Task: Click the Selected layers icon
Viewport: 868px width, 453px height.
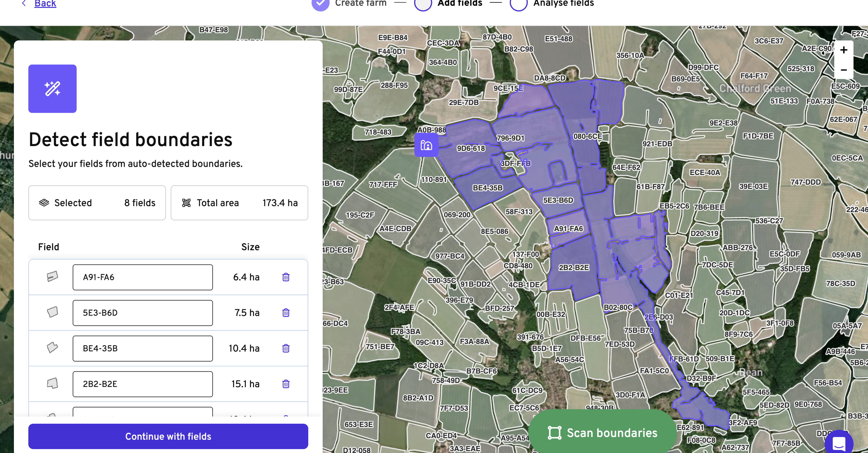Action: (x=44, y=203)
